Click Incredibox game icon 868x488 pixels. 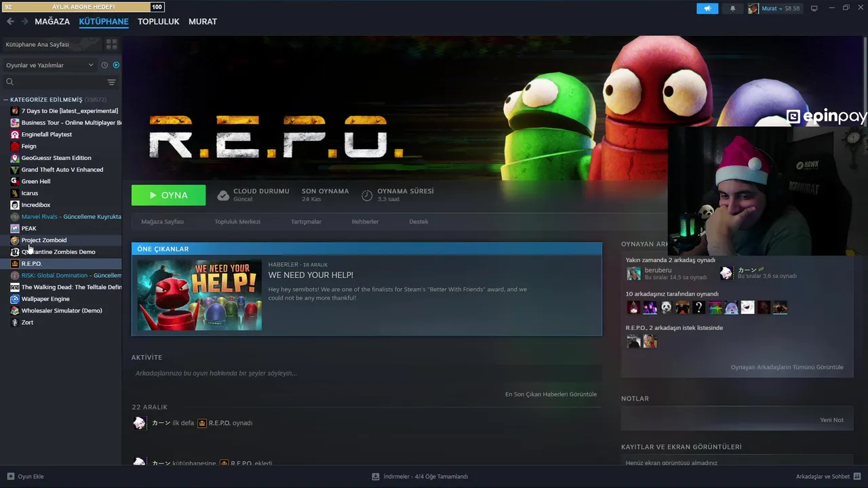coord(15,205)
